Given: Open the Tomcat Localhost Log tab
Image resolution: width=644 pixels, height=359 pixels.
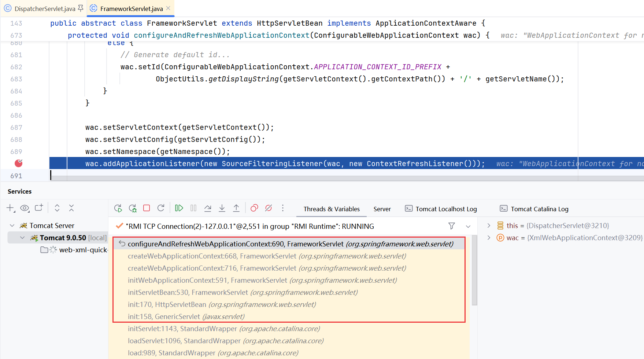Looking at the screenshot, I should click(x=441, y=209).
